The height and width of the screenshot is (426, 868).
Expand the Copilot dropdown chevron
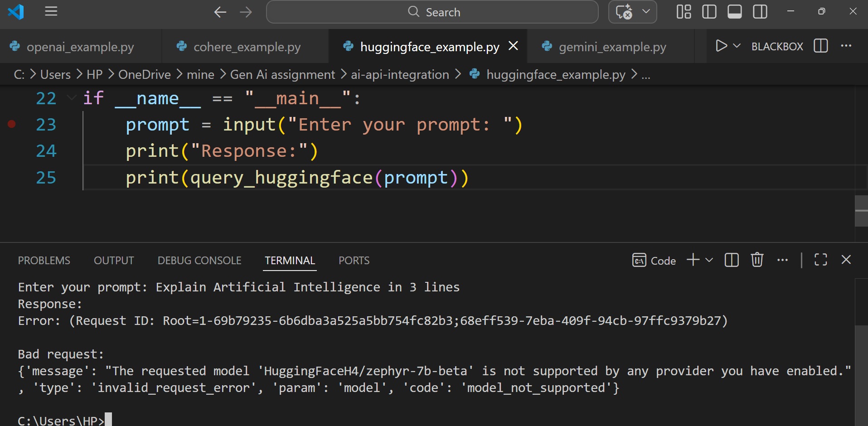point(646,11)
